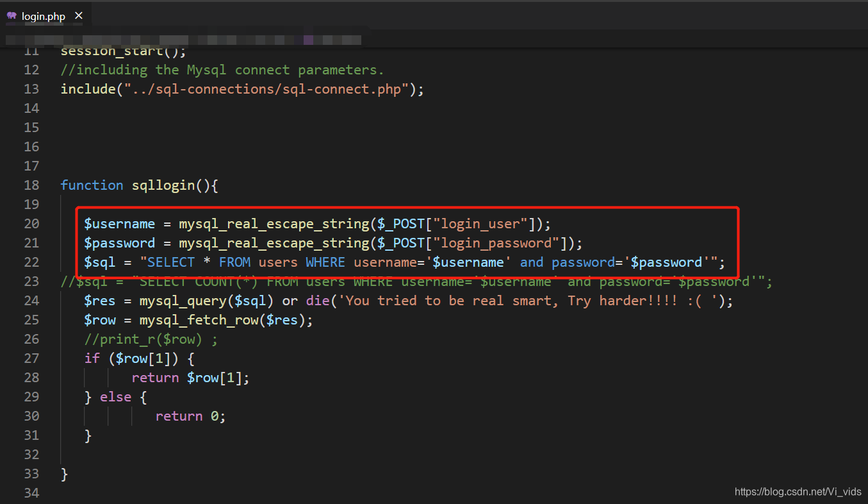Click "return $row[1];" on line 28

[191, 378]
